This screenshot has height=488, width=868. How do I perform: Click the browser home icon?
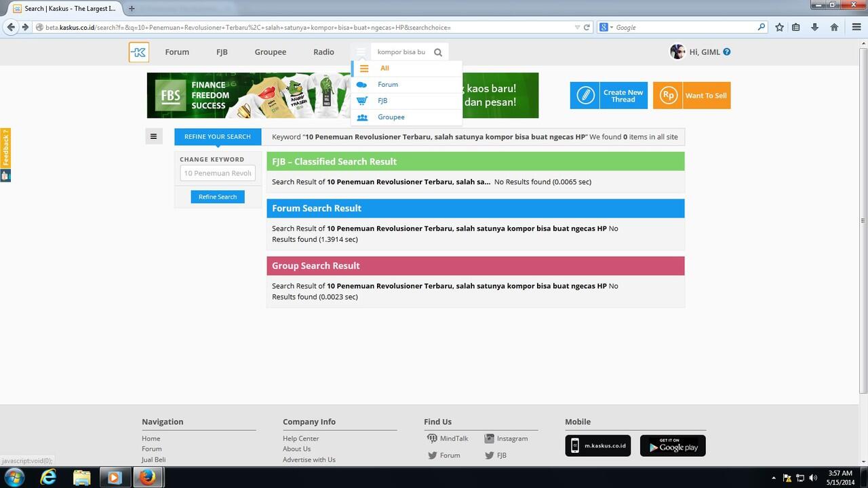click(834, 27)
